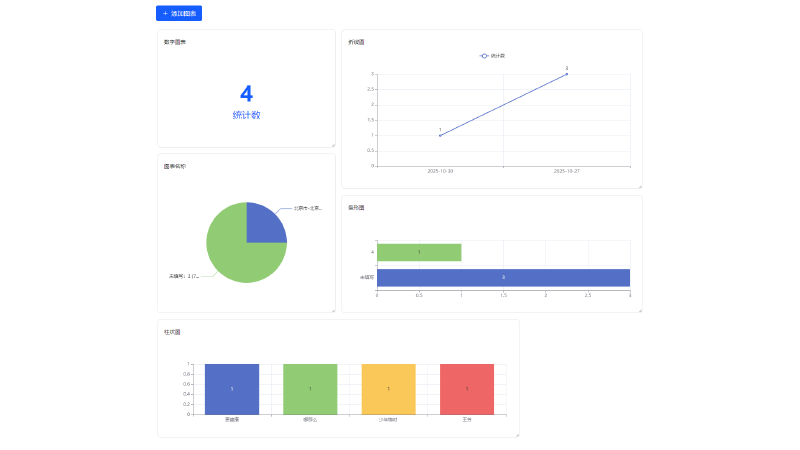This screenshot has width=800, height=450.
Task: Toggle the 统计数 legend in line chart
Action: [492, 56]
